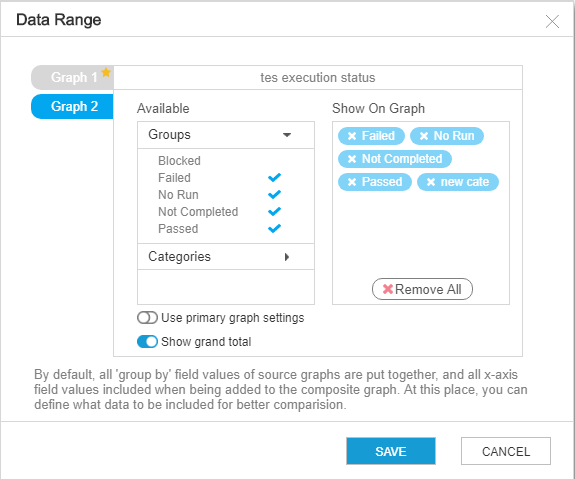The height and width of the screenshot is (479, 575).
Task: Remove the new cate tag via its x icon
Action: pyautogui.click(x=431, y=182)
